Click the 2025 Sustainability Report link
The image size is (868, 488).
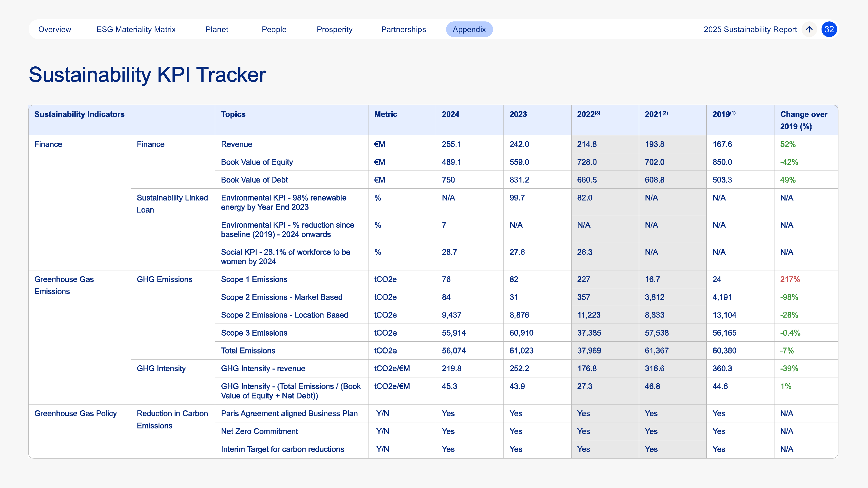750,29
